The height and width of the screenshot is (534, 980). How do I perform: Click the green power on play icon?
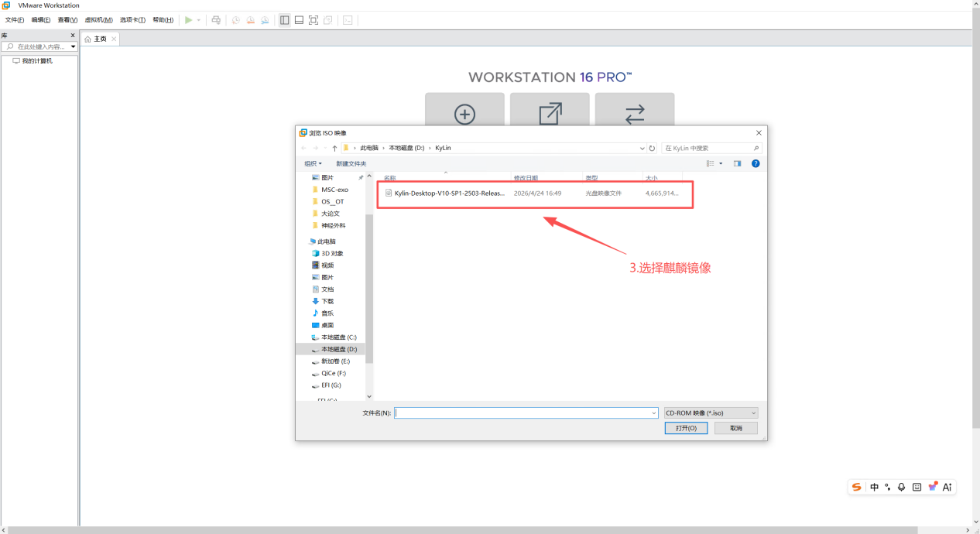(188, 20)
